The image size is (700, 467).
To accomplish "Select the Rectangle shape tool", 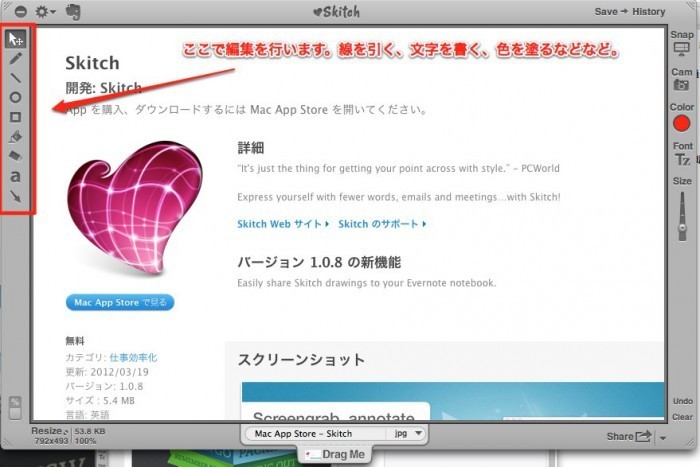I will tap(16, 117).
